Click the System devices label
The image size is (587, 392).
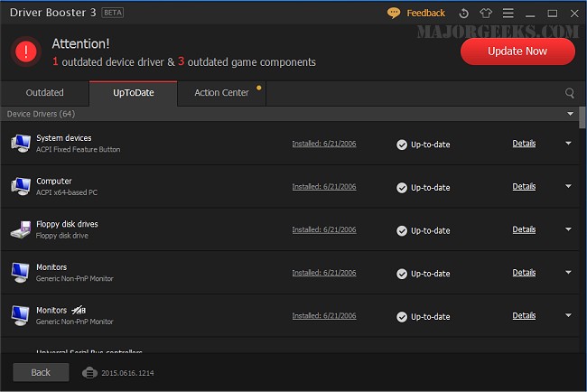(x=63, y=138)
